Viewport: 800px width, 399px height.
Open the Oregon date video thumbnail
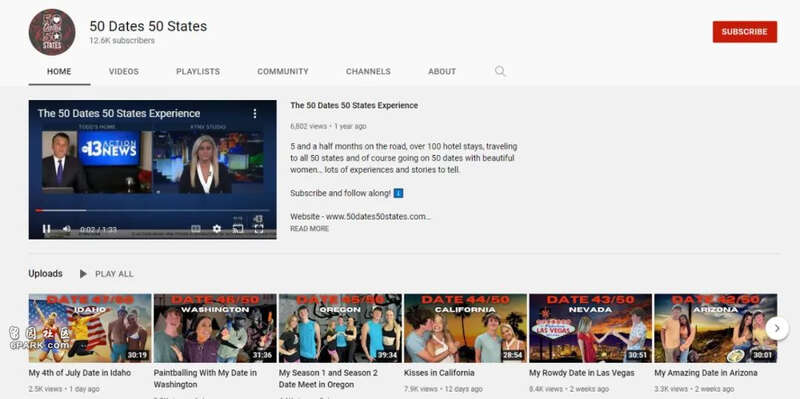[340, 328]
